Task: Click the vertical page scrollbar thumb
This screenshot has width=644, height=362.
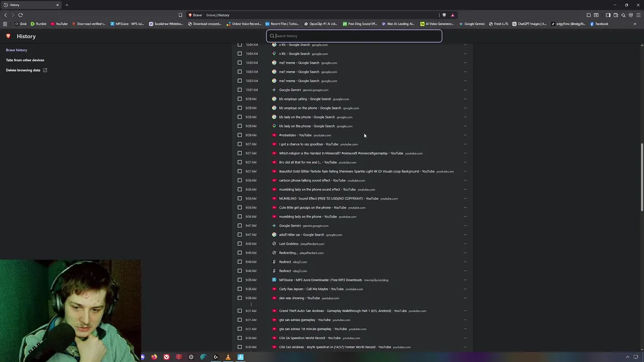Action: pyautogui.click(x=641, y=177)
